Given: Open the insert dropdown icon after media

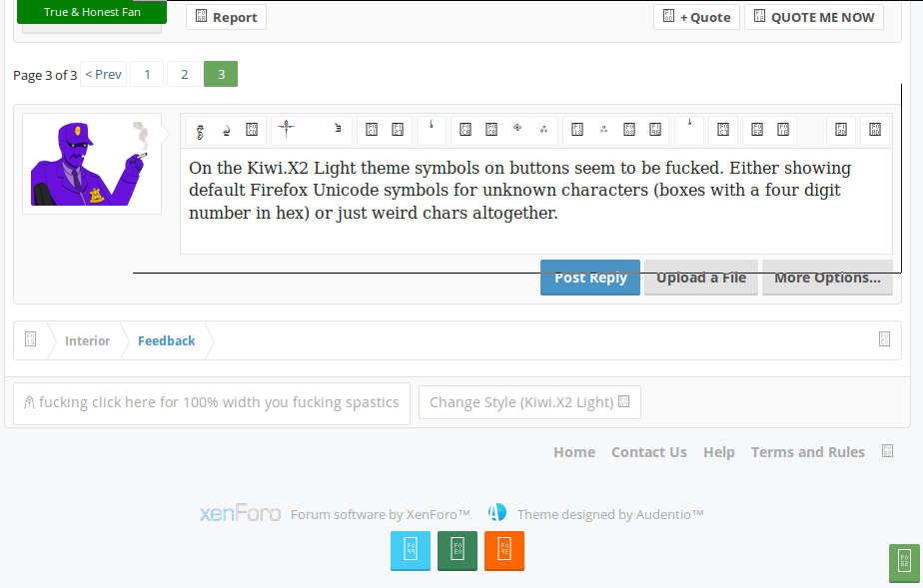Looking at the screenshot, I should coord(655,130).
